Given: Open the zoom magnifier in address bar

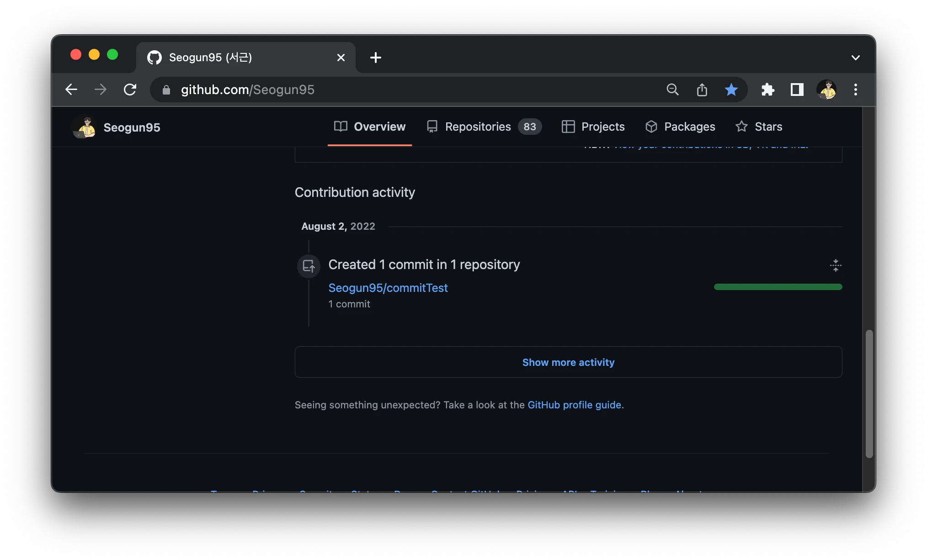Looking at the screenshot, I should (672, 90).
